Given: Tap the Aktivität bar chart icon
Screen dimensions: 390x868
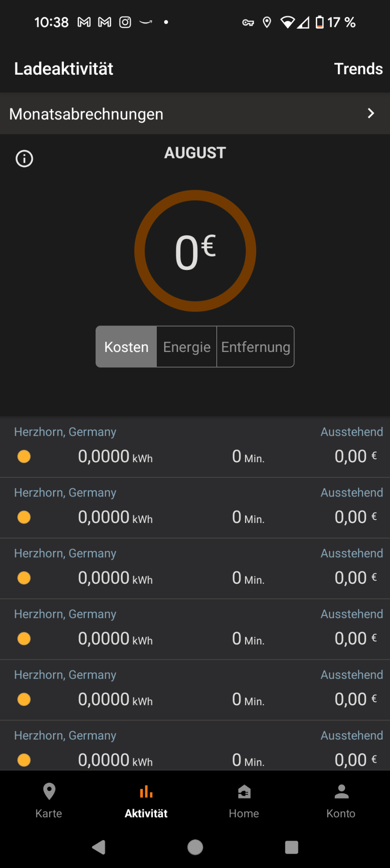Looking at the screenshot, I should pos(146,792).
